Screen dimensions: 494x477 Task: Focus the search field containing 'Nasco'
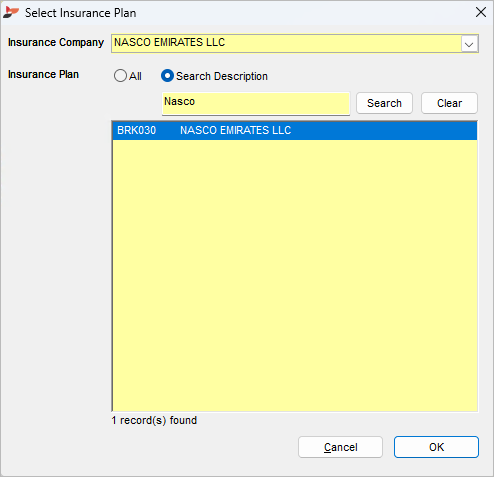256,103
